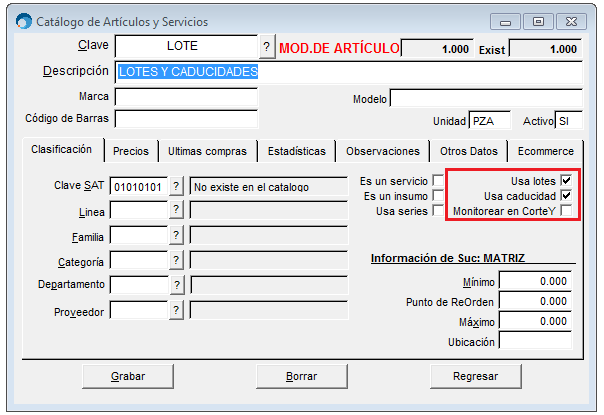The image size is (604, 415).
Task: Click the Regresar button
Action: point(476,376)
